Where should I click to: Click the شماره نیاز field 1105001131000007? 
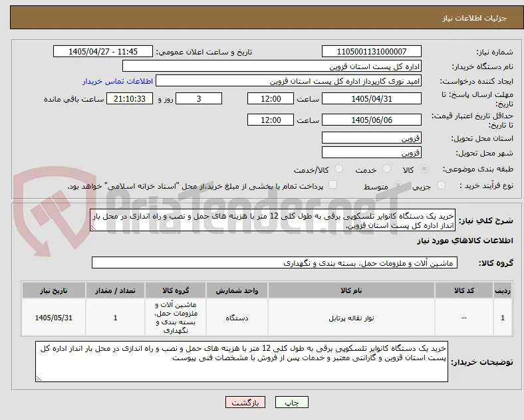point(372,51)
